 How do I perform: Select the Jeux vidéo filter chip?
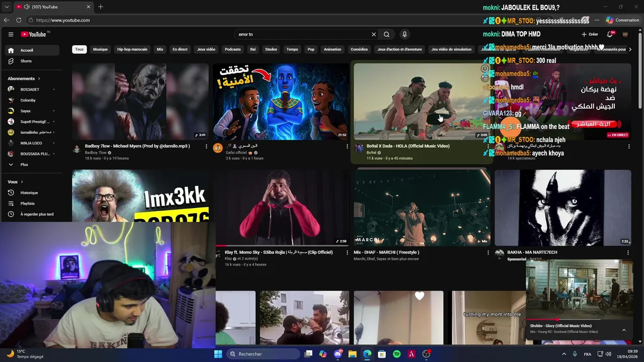(x=206, y=49)
